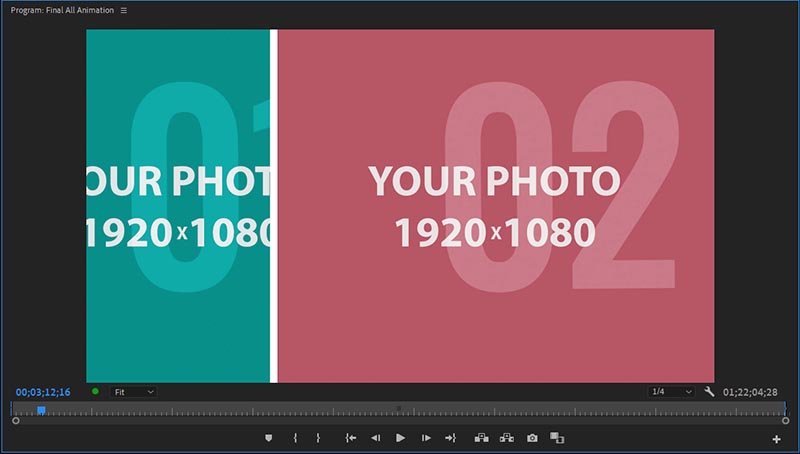Click the left zoom scrollbar handle
The width and height of the screenshot is (800, 454).
(x=16, y=421)
